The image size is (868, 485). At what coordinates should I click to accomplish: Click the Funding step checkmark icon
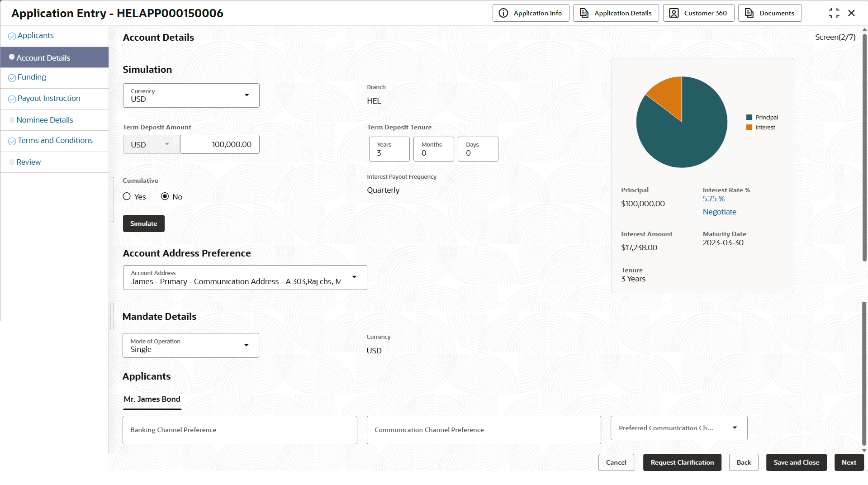click(12, 78)
